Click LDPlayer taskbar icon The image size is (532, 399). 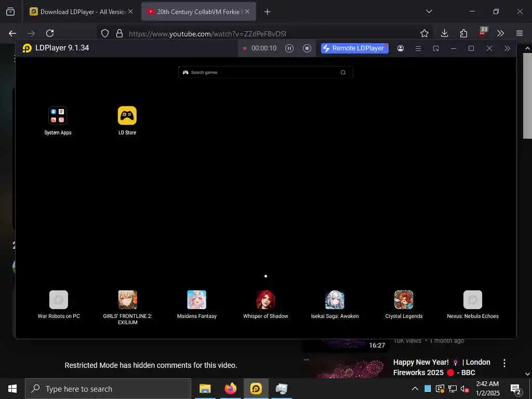click(x=256, y=389)
